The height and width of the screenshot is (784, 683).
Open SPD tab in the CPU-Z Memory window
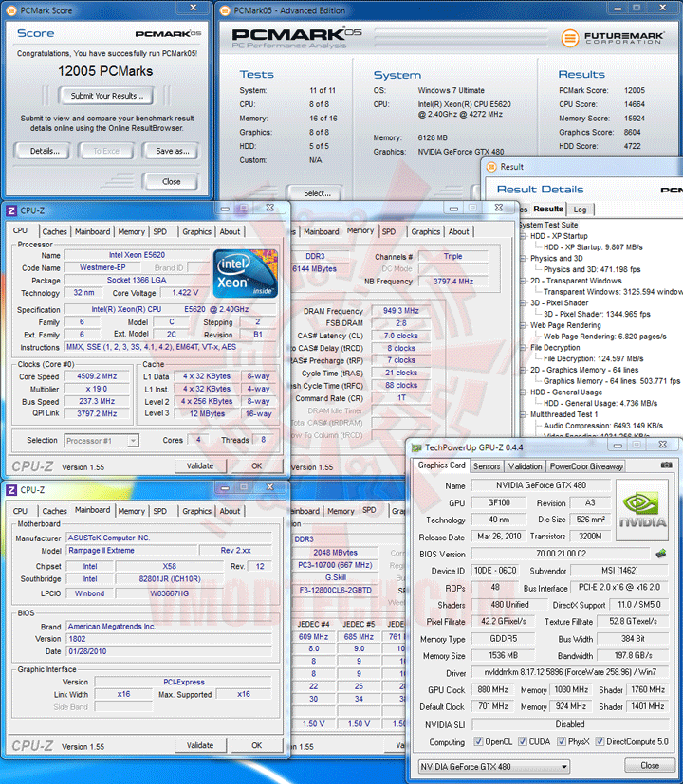389,231
